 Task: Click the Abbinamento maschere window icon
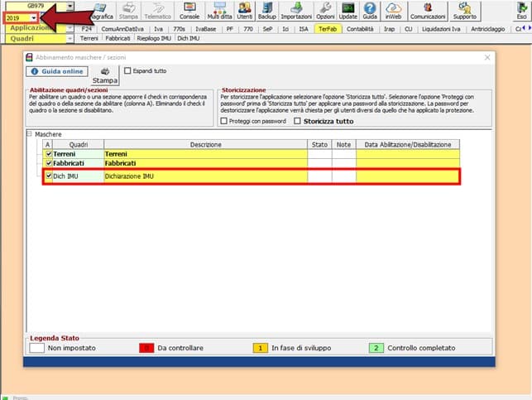(30, 57)
